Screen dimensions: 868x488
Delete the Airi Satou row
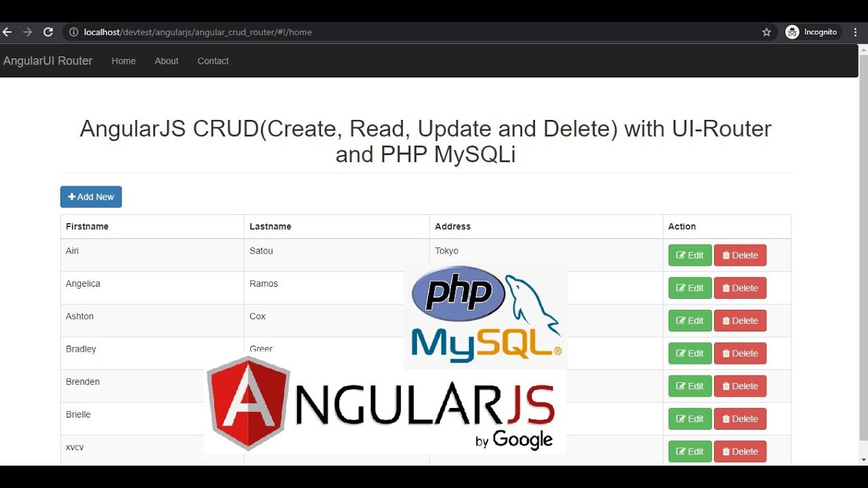pos(740,256)
